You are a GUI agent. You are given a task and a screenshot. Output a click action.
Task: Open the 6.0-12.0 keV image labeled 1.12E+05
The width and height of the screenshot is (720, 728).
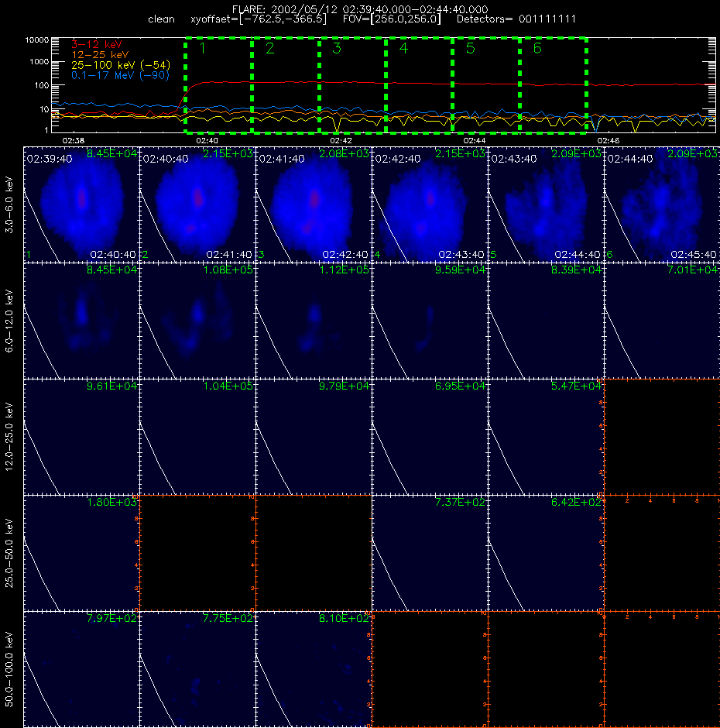[314, 321]
